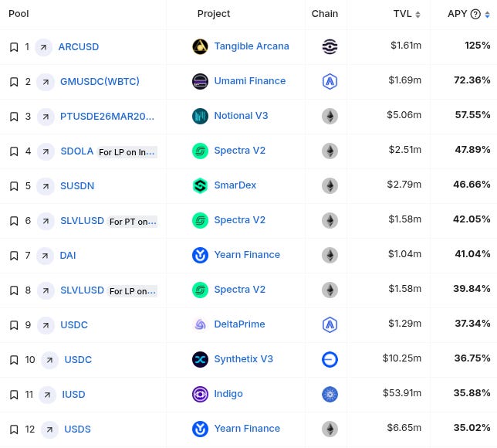
Task: Click Arbitrum chain icon in GMUSDC row
Action: point(330,82)
